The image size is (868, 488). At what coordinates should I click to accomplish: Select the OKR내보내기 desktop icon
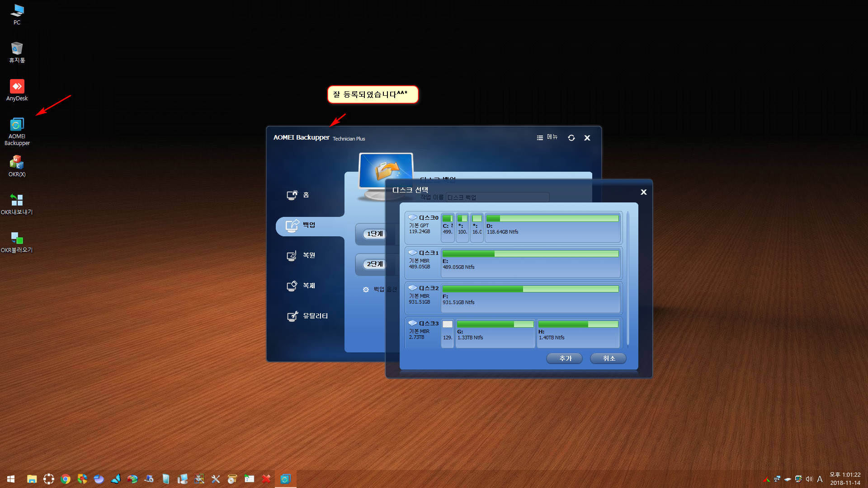(x=17, y=204)
